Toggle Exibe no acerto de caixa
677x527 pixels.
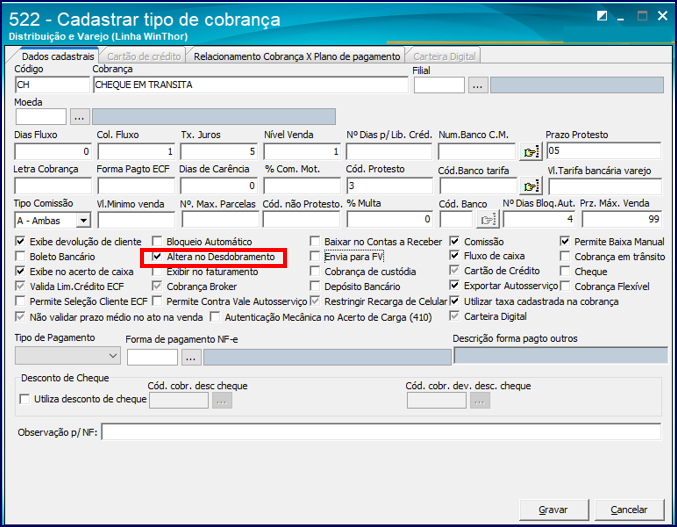point(20,271)
